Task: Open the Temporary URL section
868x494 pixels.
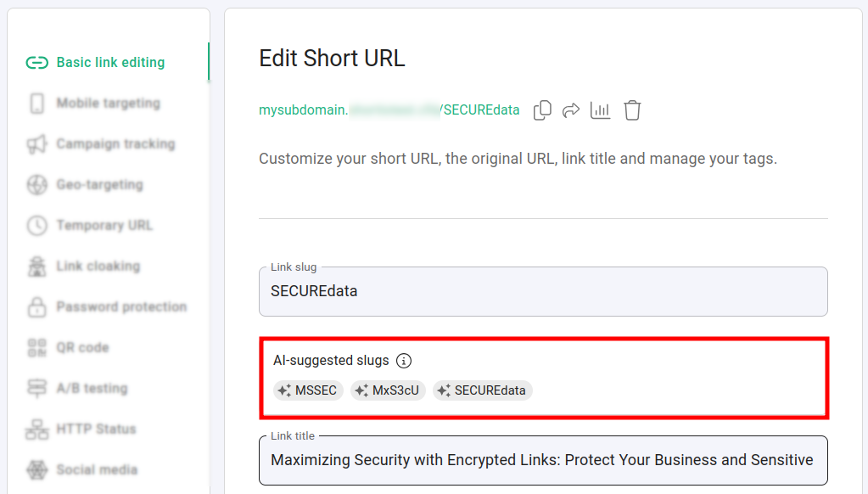Action: pyautogui.click(x=104, y=226)
